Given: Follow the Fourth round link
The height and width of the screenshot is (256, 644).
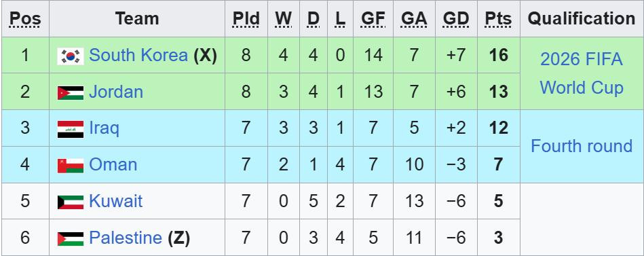Looking at the screenshot, I should (x=582, y=146).
